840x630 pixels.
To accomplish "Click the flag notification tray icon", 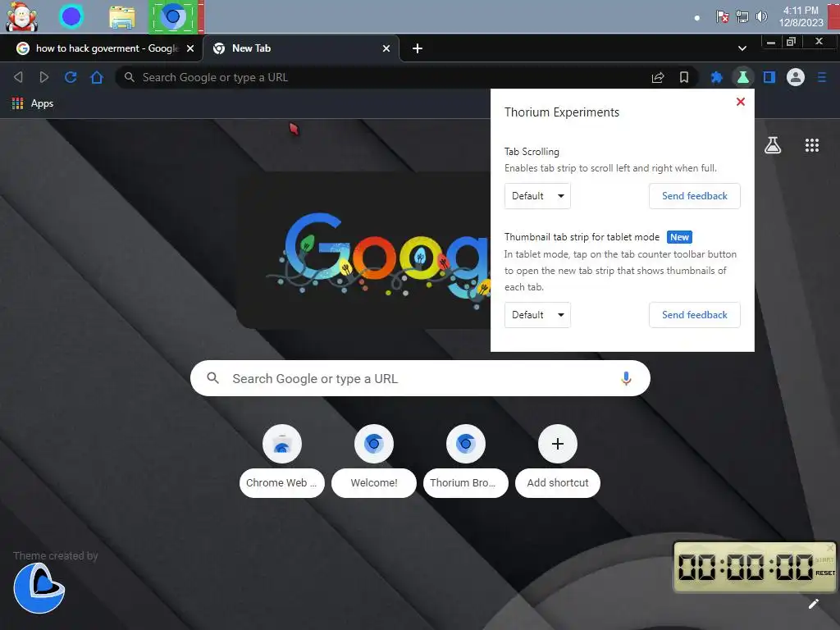I will tap(722, 16).
